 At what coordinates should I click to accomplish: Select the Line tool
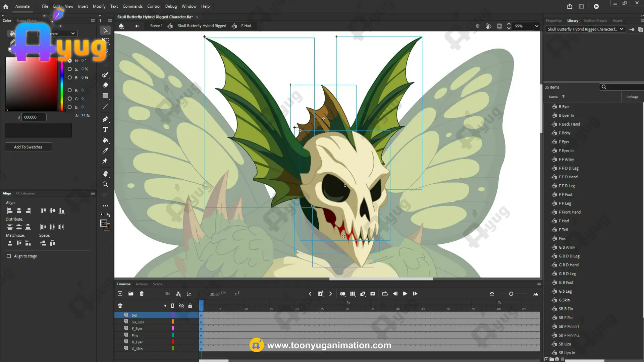click(105, 107)
